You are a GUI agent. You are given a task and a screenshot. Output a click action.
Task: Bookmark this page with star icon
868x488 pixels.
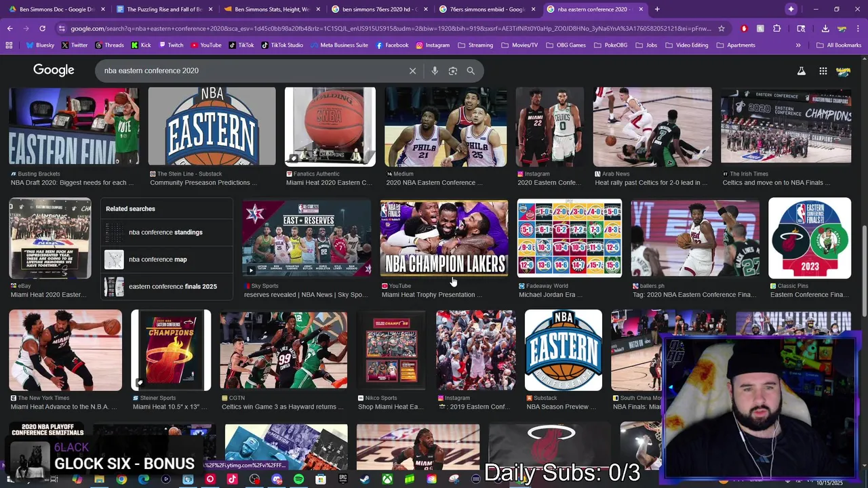[x=721, y=28]
